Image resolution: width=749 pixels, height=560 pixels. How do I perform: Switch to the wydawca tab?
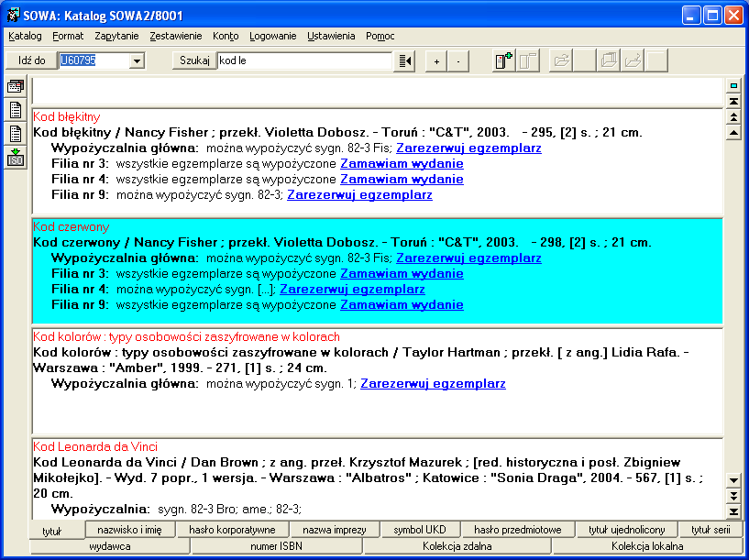click(110, 546)
